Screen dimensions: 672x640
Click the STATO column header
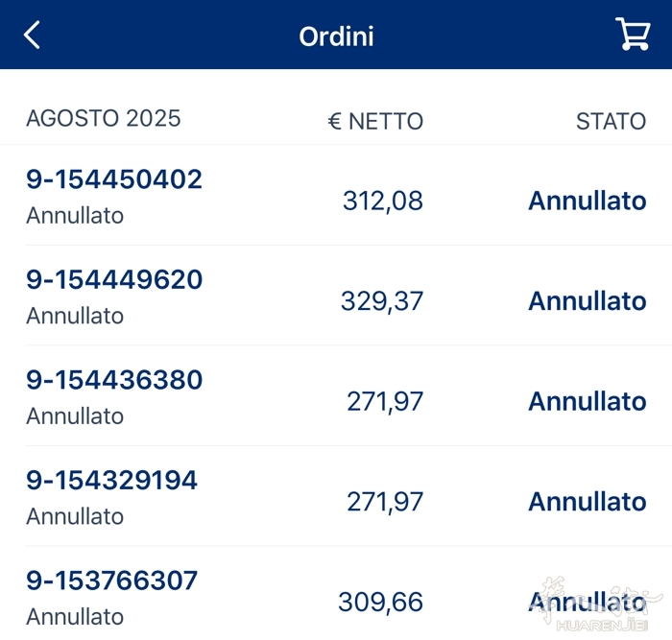[612, 121]
